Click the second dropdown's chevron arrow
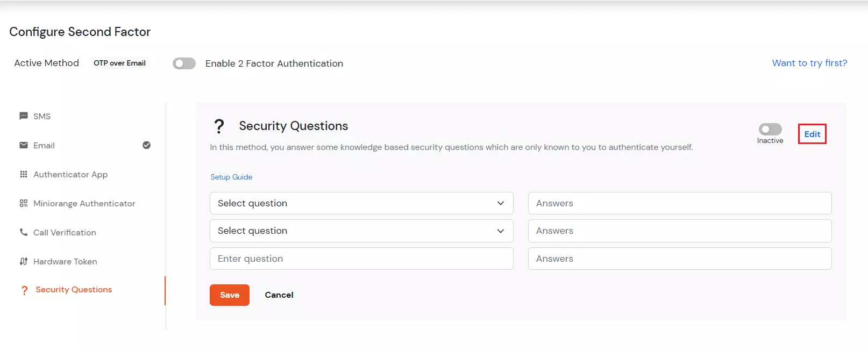 click(x=501, y=231)
